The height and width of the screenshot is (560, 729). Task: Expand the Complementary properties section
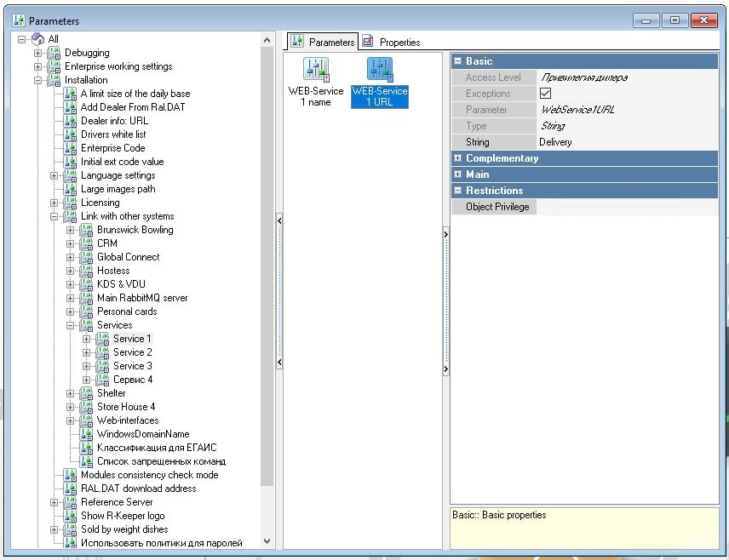coord(457,158)
